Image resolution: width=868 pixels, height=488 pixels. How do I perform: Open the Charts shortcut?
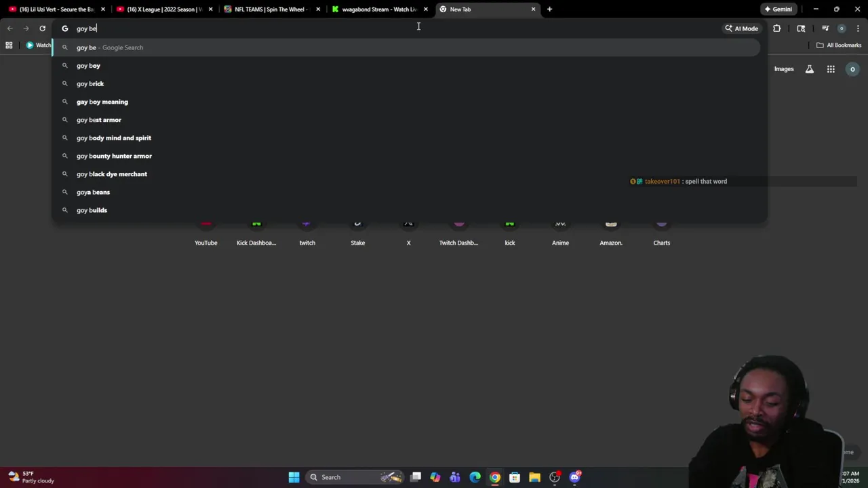tap(662, 233)
